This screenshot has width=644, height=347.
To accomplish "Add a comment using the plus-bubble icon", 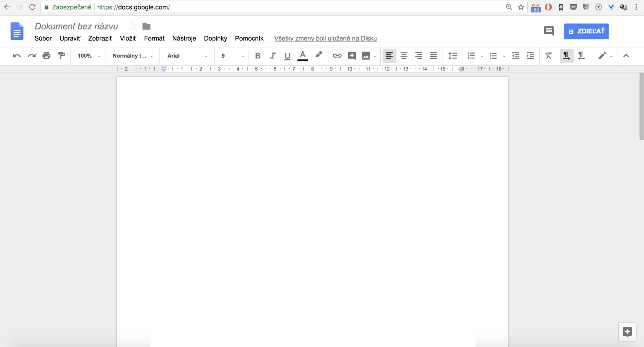I will tap(352, 56).
